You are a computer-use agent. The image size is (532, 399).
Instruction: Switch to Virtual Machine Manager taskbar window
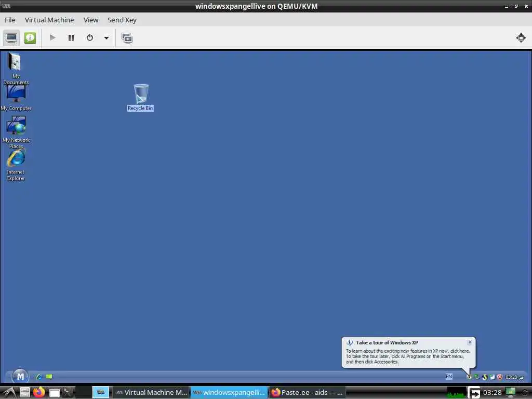[151, 393]
